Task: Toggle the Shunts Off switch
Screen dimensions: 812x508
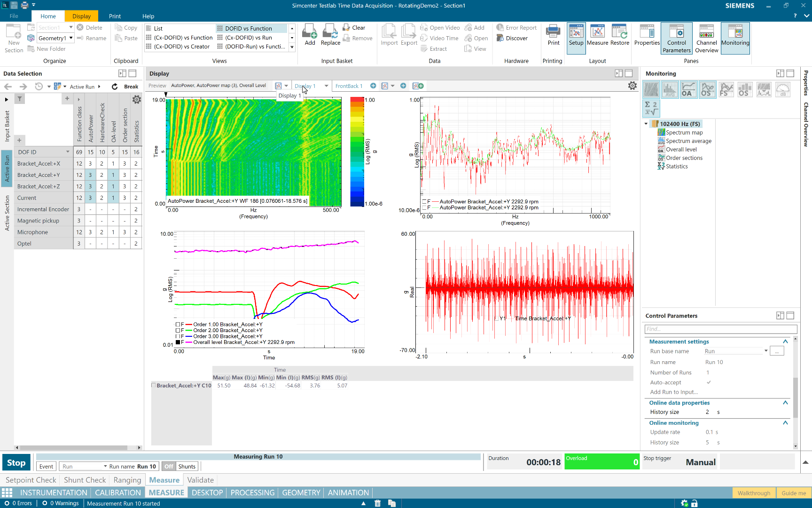Action: pos(169,467)
